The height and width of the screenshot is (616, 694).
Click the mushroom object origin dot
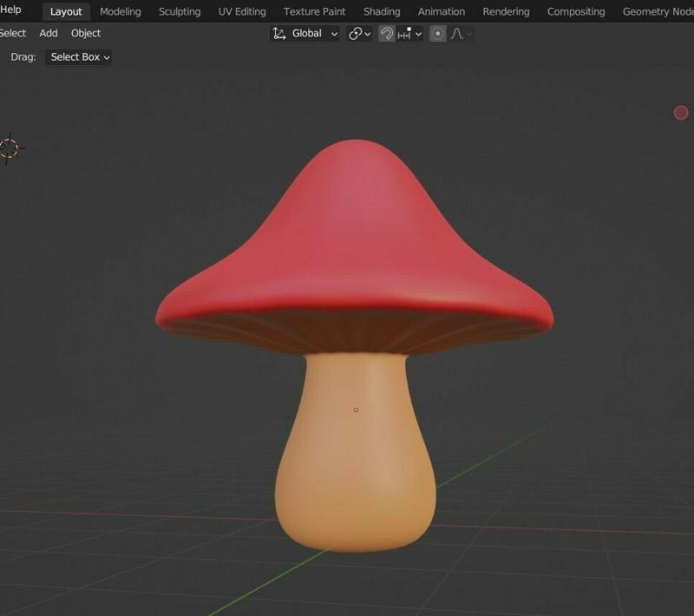(356, 410)
